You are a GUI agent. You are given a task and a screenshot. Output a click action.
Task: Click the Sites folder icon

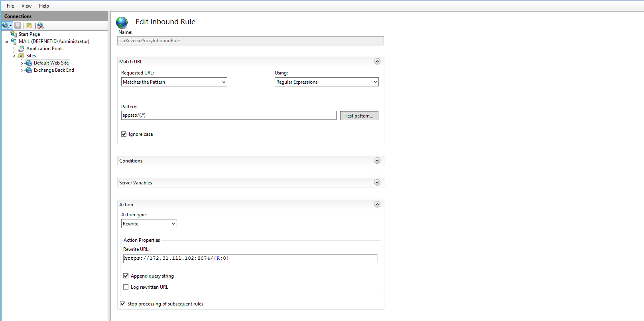[x=22, y=56]
